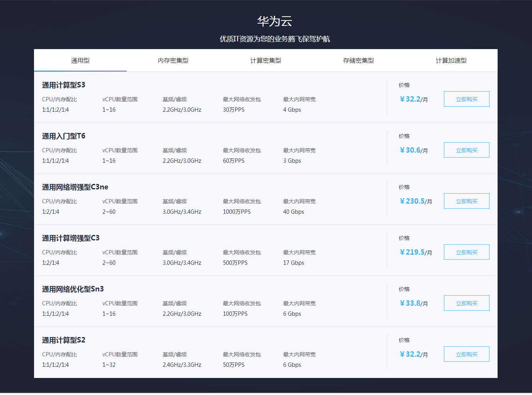The width and height of the screenshot is (532, 395).
Task: Click the 优质IT资源为您的业务腾飞保驾护航 subtitle
Action: pos(275,39)
